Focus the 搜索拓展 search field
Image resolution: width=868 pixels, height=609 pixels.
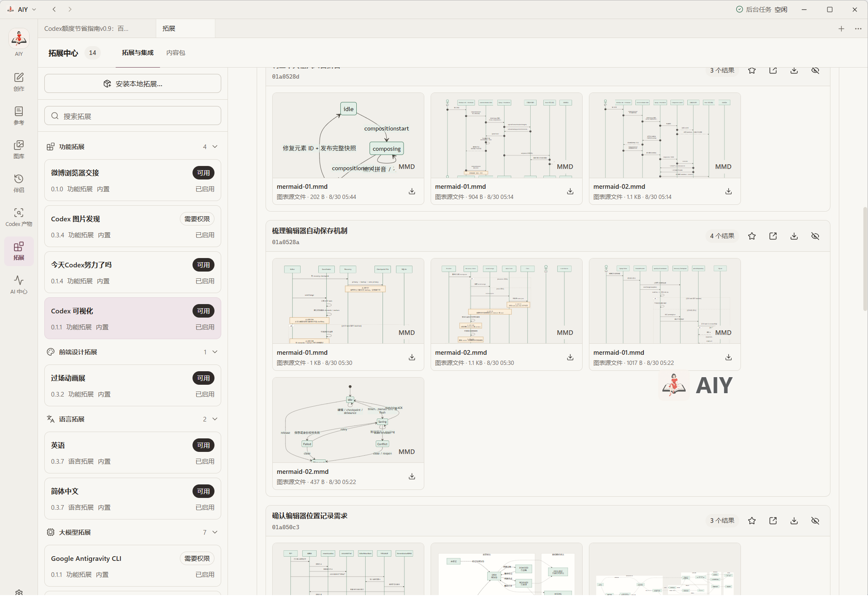coord(133,116)
